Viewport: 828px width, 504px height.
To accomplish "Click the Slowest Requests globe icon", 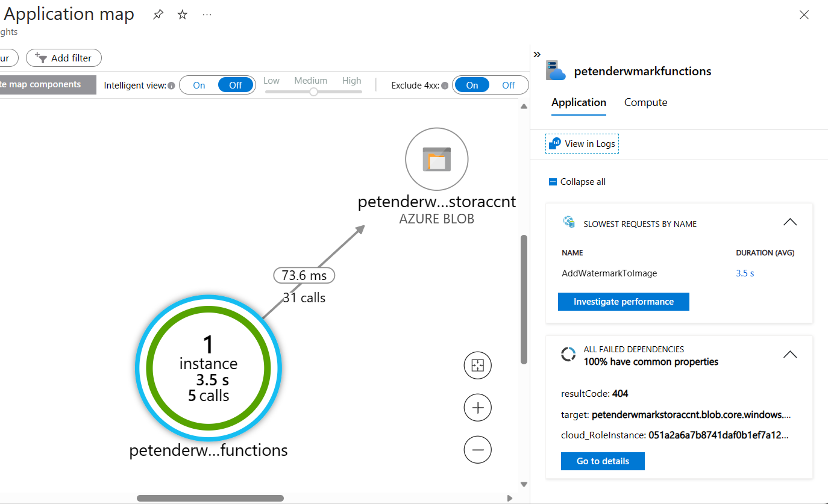I will tap(569, 222).
